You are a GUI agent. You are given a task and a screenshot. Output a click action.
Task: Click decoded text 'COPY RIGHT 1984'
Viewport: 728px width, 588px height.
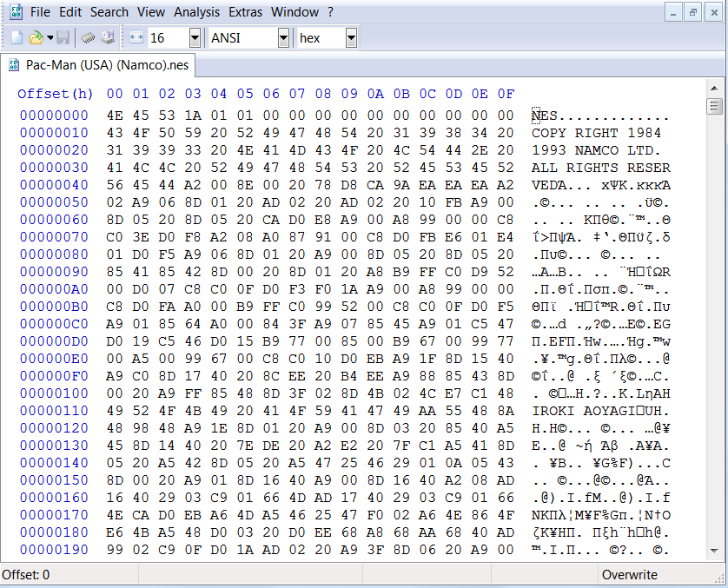pos(597,133)
